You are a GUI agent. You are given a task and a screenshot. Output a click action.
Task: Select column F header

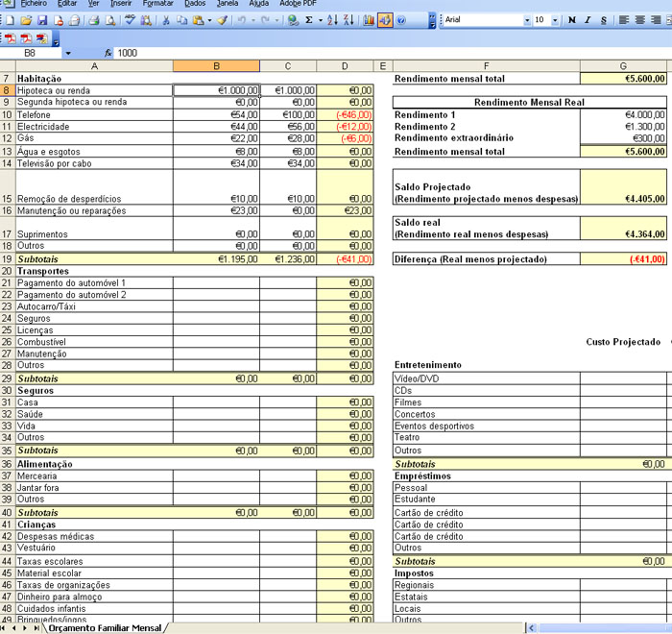[487, 66]
